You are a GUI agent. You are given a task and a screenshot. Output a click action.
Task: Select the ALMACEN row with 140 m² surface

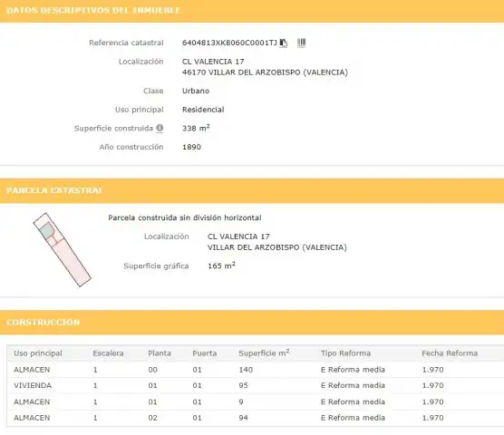[x=256, y=370]
